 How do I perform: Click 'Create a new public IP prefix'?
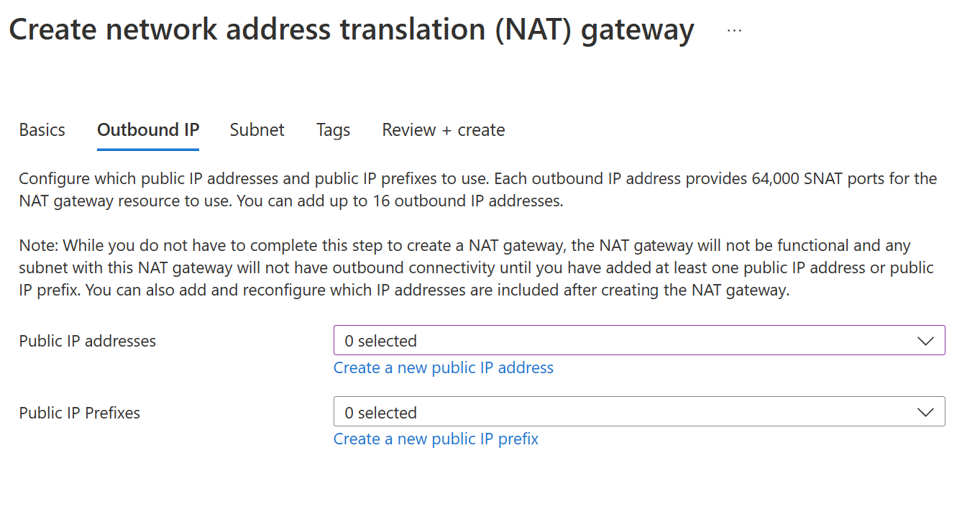point(436,439)
